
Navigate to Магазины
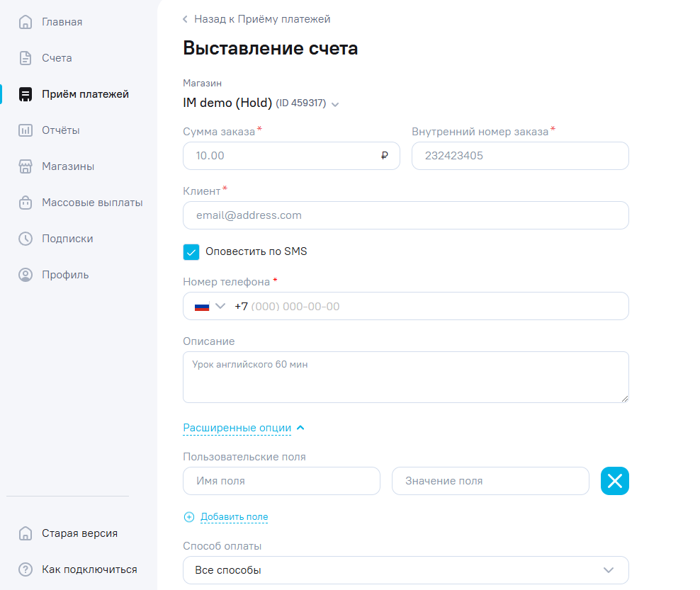[68, 166]
